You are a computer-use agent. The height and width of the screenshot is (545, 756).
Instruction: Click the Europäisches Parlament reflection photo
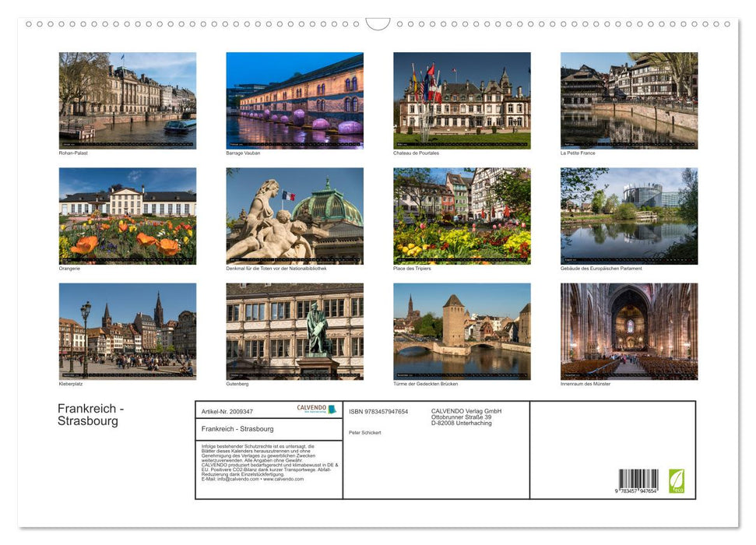628,216
